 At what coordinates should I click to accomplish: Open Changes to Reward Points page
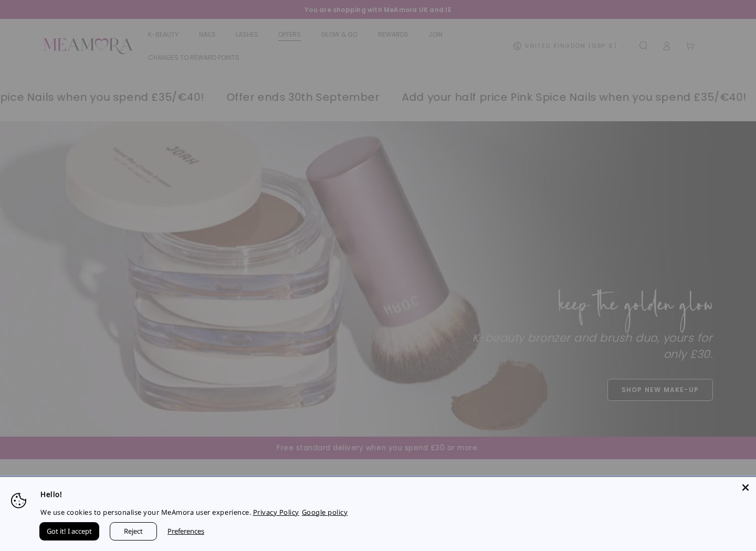click(x=194, y=58)
